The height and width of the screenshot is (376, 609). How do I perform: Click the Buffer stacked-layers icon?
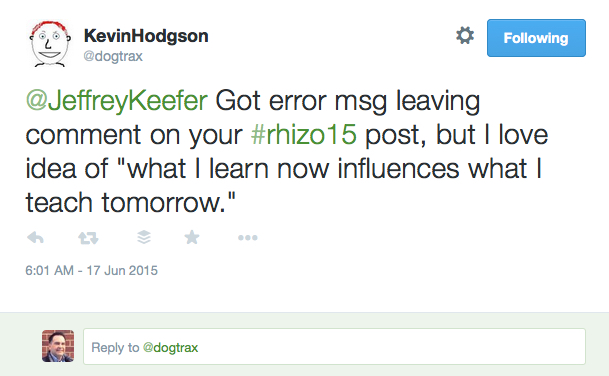point(144,237)
